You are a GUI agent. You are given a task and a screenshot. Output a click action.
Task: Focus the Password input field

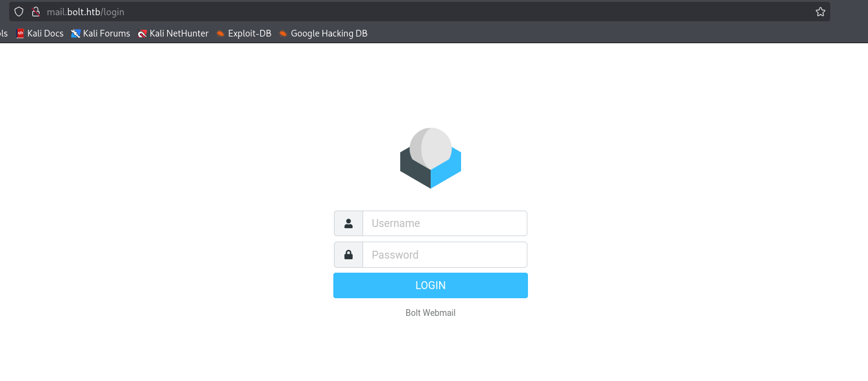coord(445,255)
